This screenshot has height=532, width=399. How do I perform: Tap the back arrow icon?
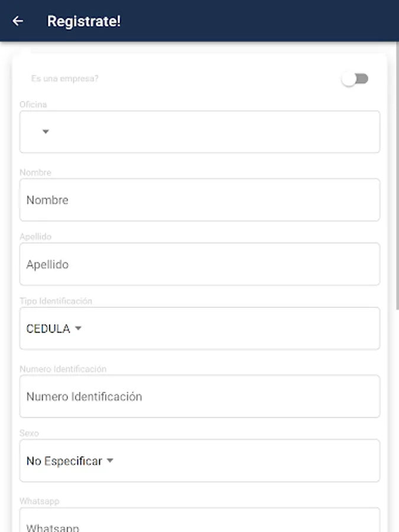[18, 21]
